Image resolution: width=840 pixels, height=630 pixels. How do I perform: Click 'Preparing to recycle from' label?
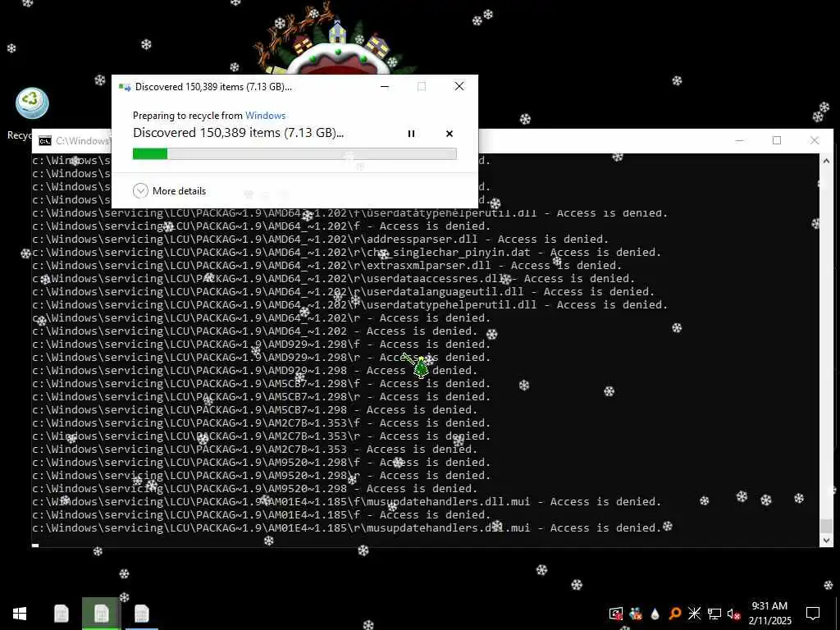[188, 115]
